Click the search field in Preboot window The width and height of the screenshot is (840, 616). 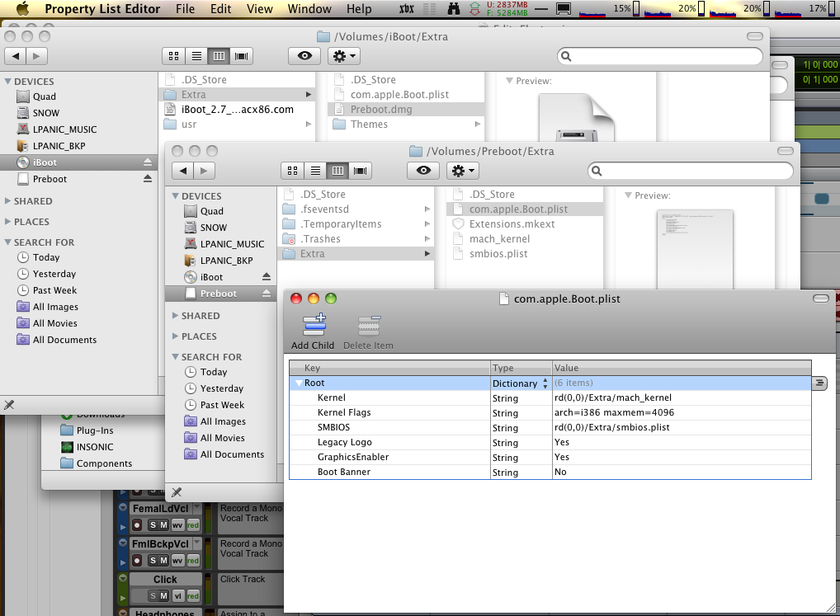click(x=690, y=171)
